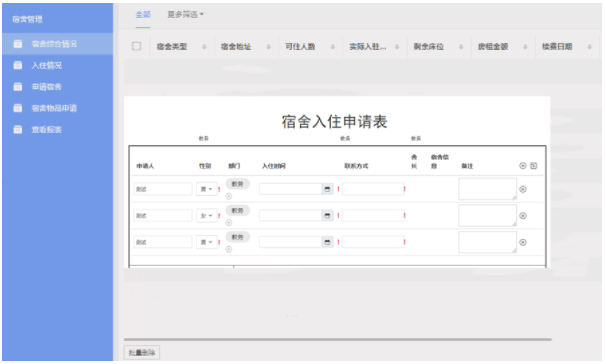Screen dimensions: 606x364
Task: Click third row's 申请人 input field
Action: coord(163,242)
